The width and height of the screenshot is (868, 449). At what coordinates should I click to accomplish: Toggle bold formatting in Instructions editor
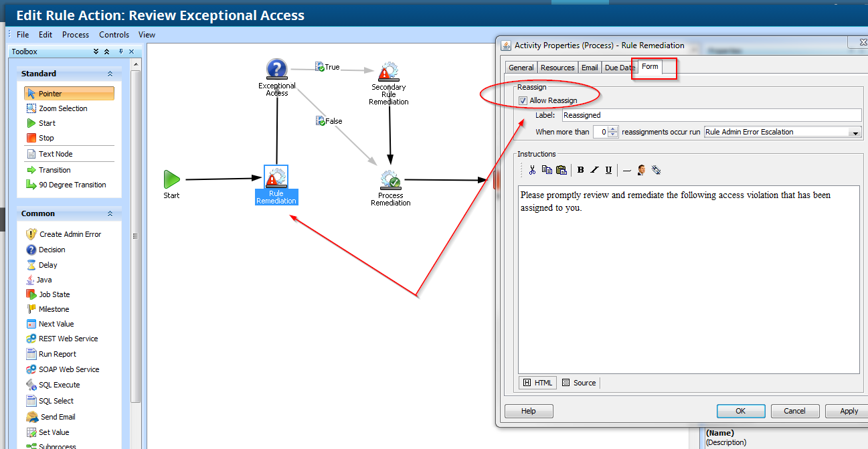(580, 169)
